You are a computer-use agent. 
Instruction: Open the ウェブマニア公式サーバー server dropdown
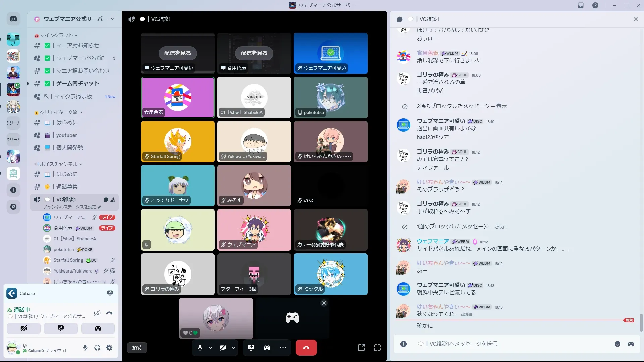[x=75, y=19]
